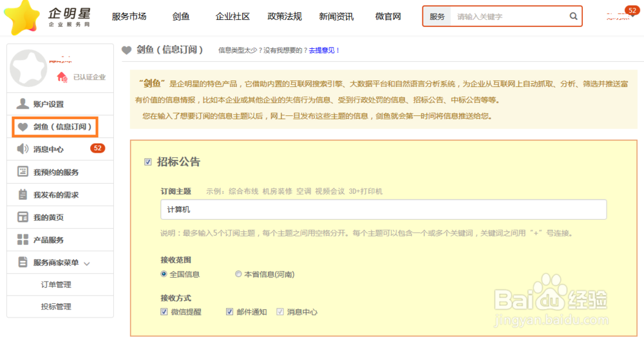Click the red 52 badge in 消息中心 row
644x342 pixels.
[x=97, y=148]
